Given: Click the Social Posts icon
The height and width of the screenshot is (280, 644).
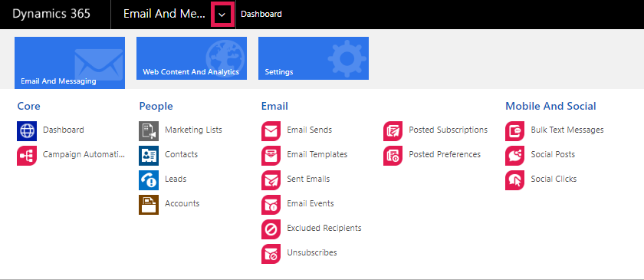Looking at the screenshot, I should click(x=515, y=156).
